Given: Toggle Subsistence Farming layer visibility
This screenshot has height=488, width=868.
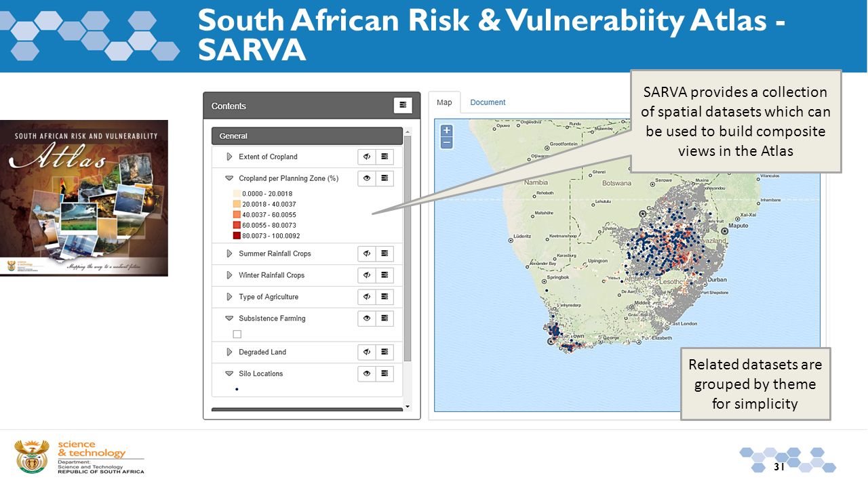Looking at the screenshot, I should point(367,319).
